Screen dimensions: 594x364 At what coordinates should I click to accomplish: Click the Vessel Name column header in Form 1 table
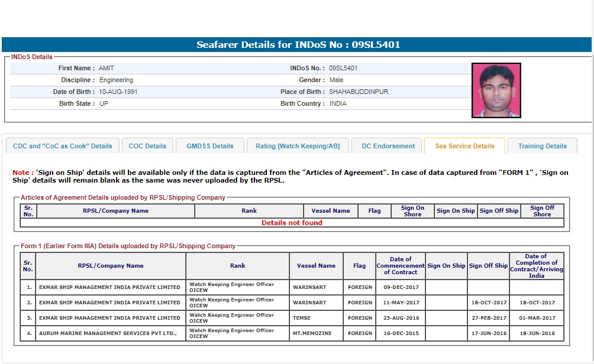[x=316, y=266]
